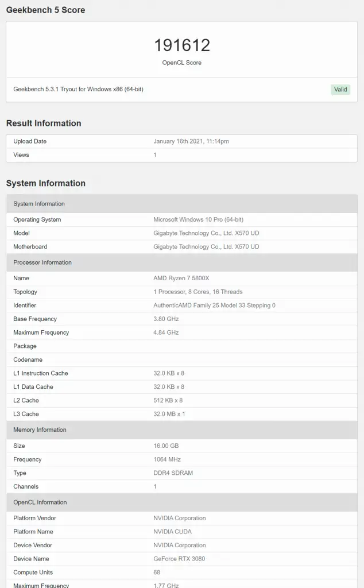Click the Result Information heading
Image resolution: width=364 pixels, height=588 pixels.
coord(44,123)
